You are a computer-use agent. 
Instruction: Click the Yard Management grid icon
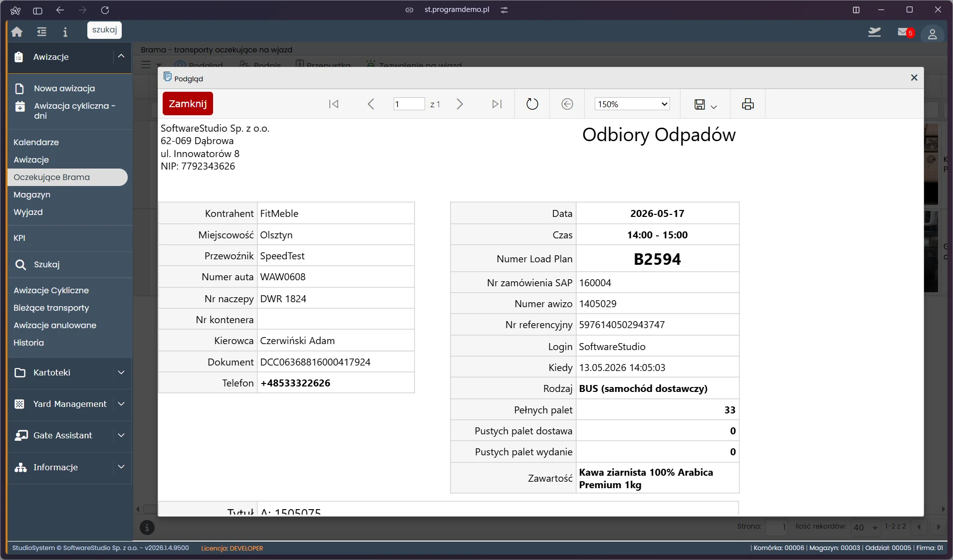click(19, 404)
